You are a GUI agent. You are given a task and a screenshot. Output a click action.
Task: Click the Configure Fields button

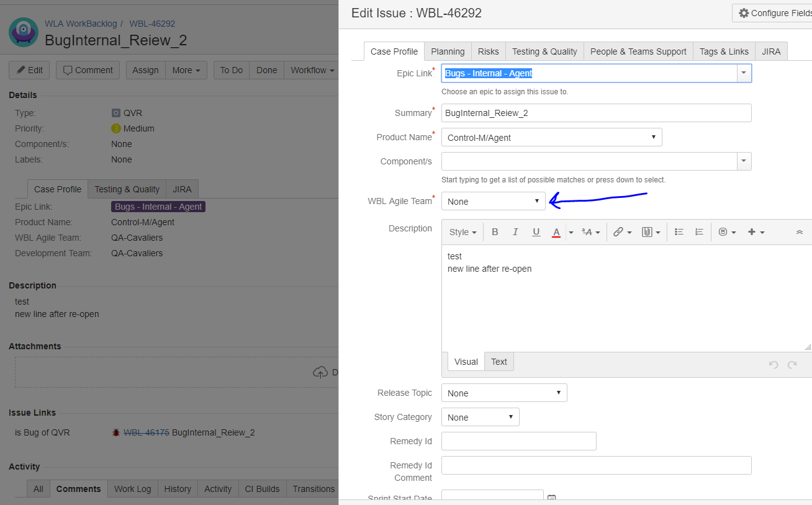click(772, 13)
